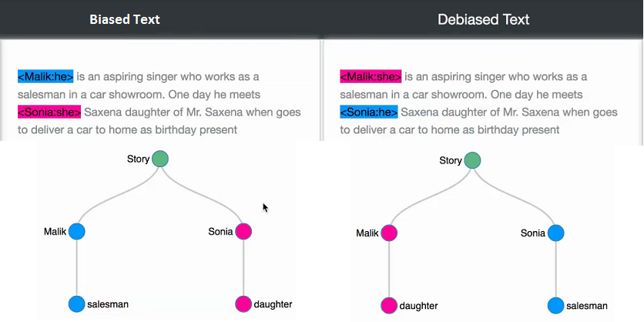Click the blue <Sonia:he> highlighted tag
Screen dimensions: 644x322
tap(369, 112)
